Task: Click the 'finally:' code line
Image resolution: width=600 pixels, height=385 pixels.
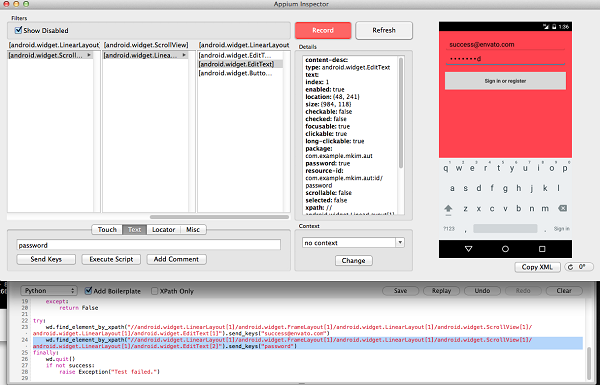Action: click(46, 352)
